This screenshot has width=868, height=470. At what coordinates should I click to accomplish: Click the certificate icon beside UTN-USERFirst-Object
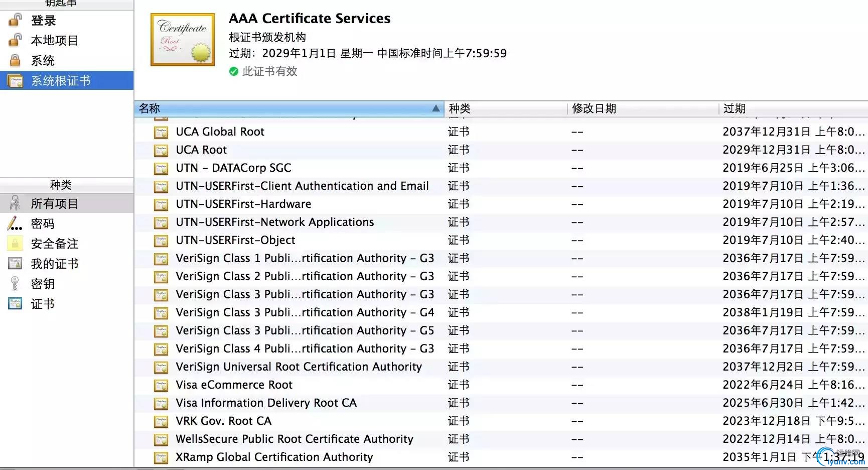pos(161,241)
